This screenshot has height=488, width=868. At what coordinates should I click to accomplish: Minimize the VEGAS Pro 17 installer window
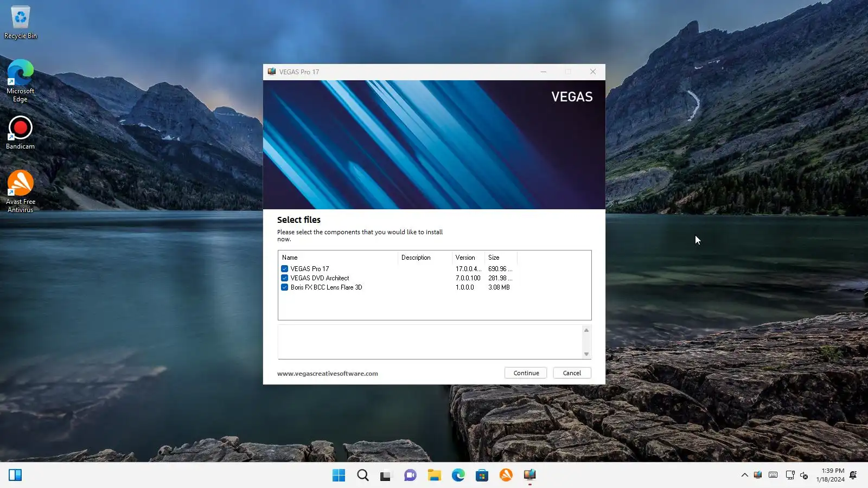coord(543,72)
